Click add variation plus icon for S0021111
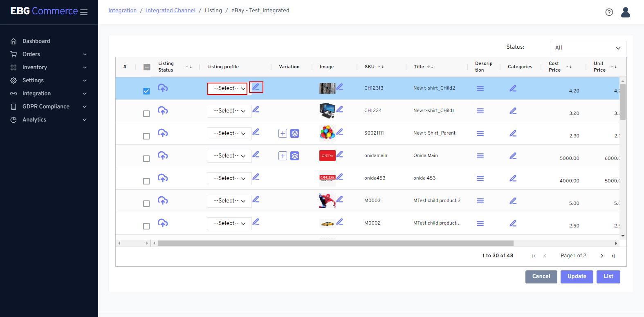The image size is (644, 317). point(283,133)
